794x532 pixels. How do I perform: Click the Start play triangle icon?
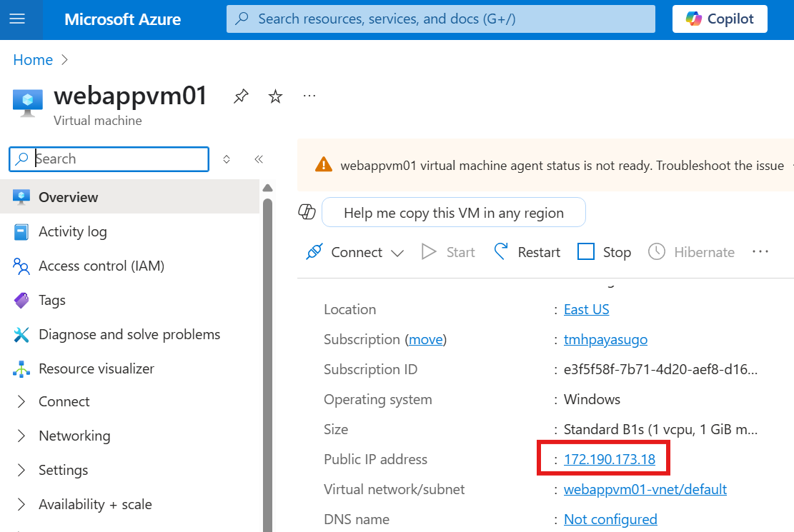(428, 251)
